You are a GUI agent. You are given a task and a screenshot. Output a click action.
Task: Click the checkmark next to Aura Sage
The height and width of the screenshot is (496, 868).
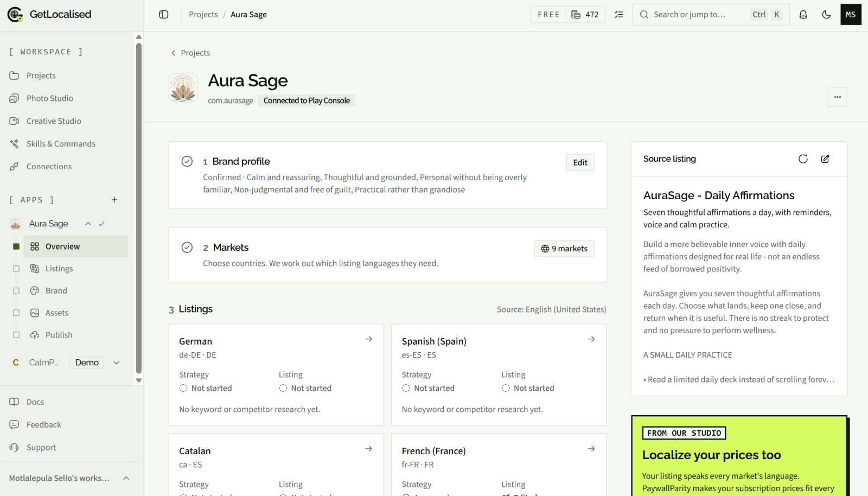point(101,224)
